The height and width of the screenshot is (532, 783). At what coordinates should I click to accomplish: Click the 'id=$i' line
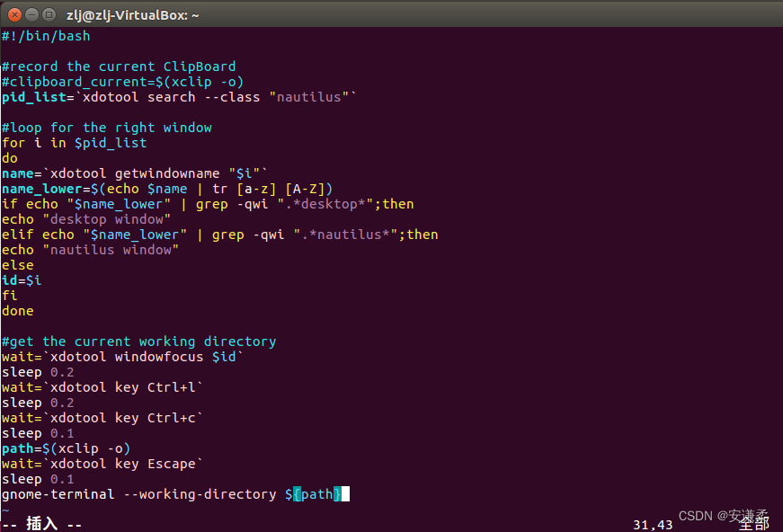[x=22, y=280]
